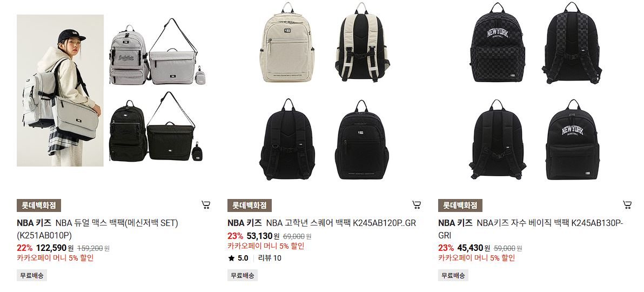The image size is (644, 292).
Task: Click the 롯데백화점 badge on third product
Action: pos(460,205)
